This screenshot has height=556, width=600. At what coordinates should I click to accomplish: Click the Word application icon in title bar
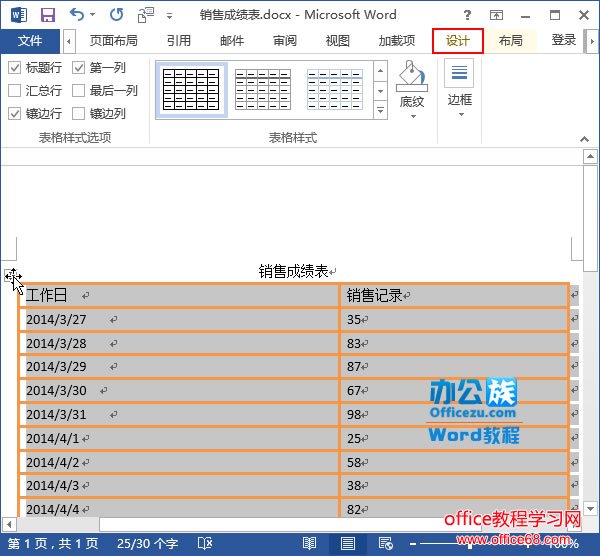point(18,15)
